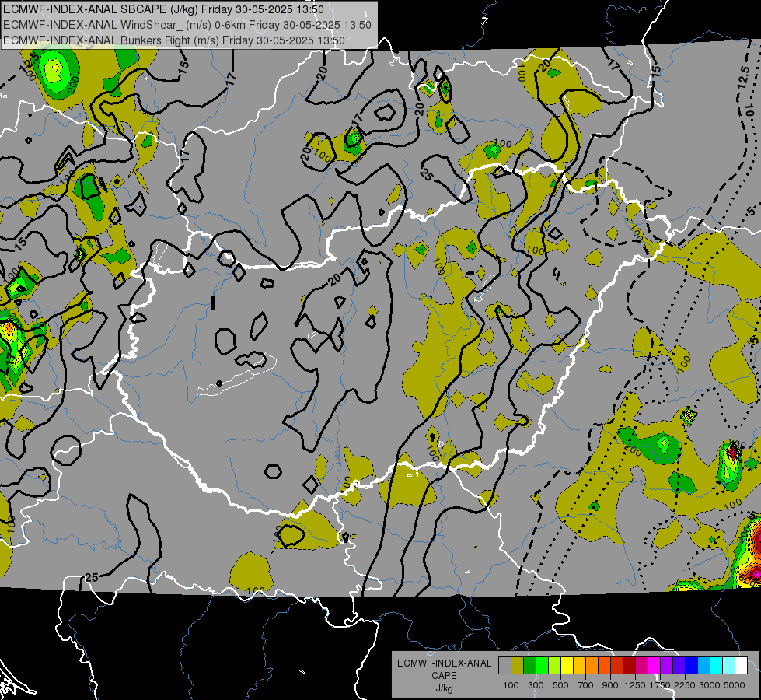Pick the pure blue legend swatch
Viewport: 761px width, 700px height.
click(692, 666)
